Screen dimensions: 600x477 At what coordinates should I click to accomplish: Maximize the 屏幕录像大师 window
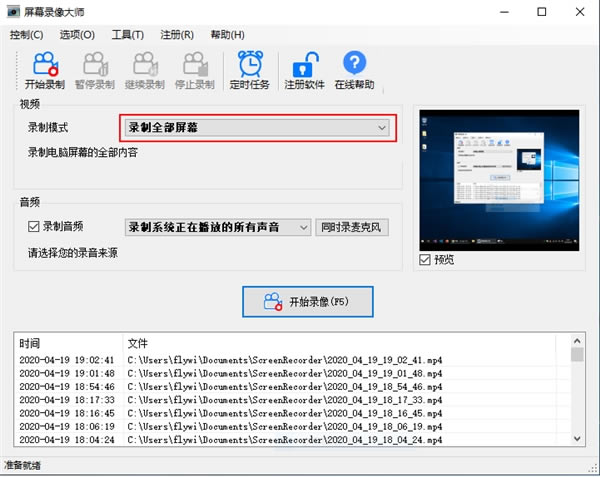[542, 12]
